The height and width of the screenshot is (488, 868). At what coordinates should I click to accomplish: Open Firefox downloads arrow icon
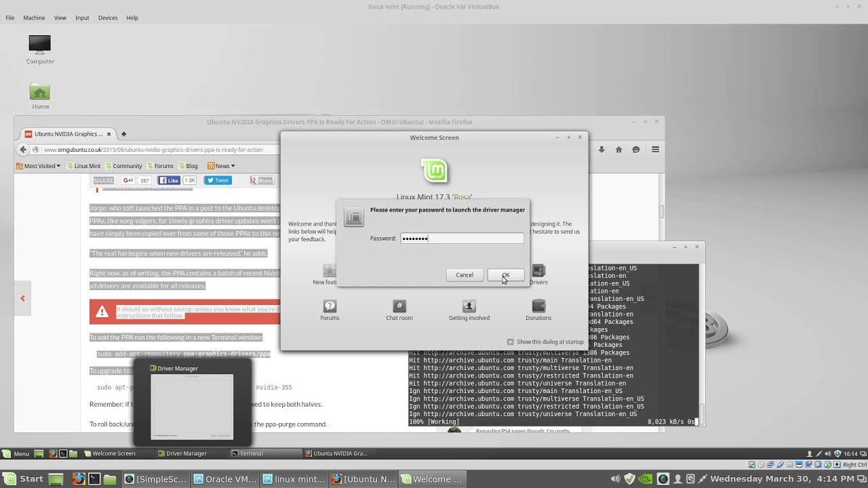coord(601,150)
